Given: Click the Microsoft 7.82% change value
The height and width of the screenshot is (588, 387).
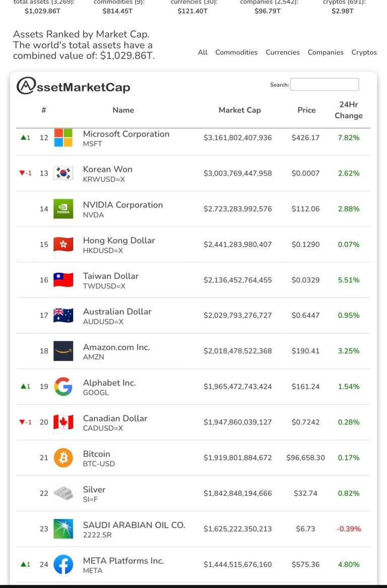Looking at the screenshot, I should click(x=348, y=138).
